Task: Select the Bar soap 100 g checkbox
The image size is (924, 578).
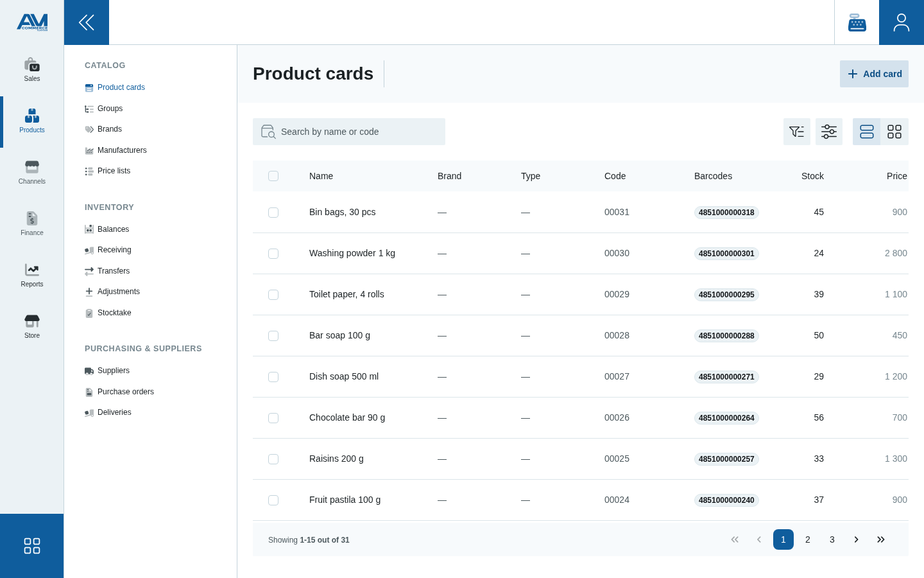Action: coord(273,336)
